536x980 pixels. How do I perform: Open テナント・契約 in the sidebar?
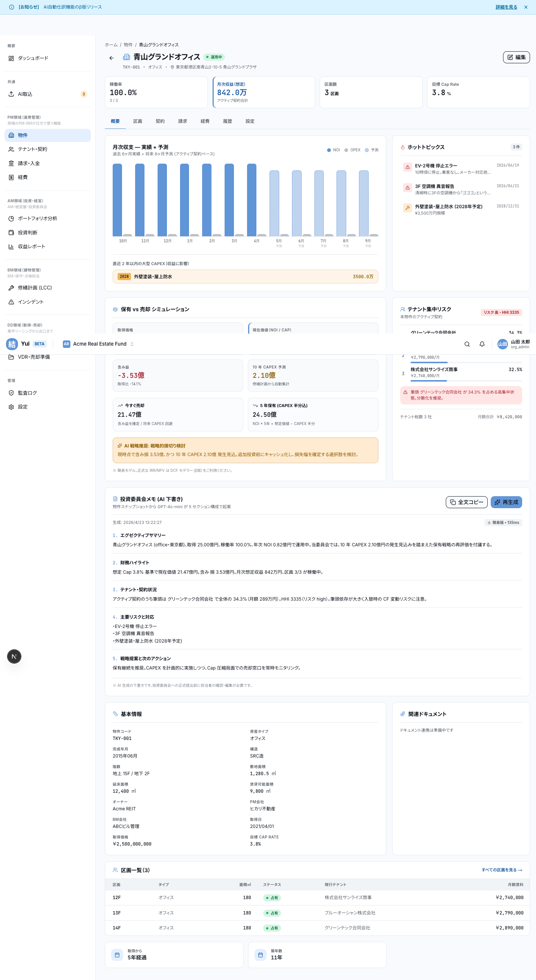pyautogui.click(x=48, y=149)
